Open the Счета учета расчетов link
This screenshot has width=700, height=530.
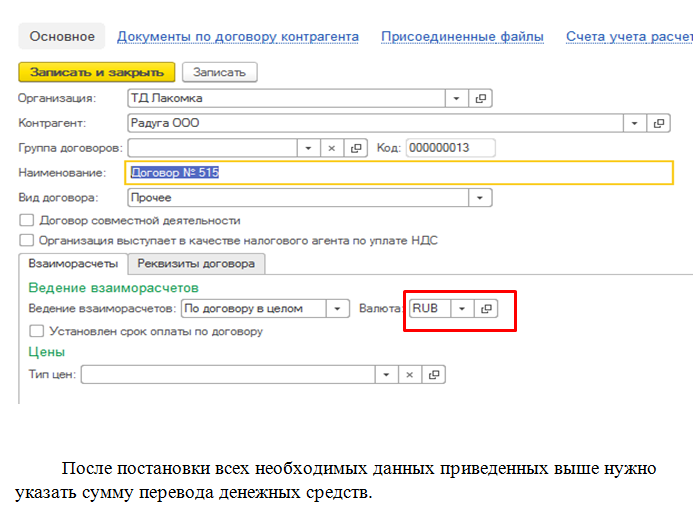click(x=629, y=37)
